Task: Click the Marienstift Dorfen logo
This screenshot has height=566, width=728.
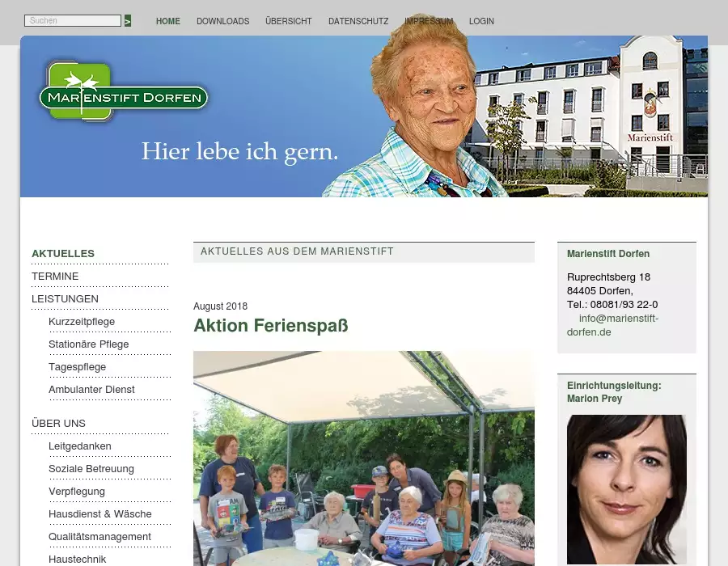Action: (124, 91)
